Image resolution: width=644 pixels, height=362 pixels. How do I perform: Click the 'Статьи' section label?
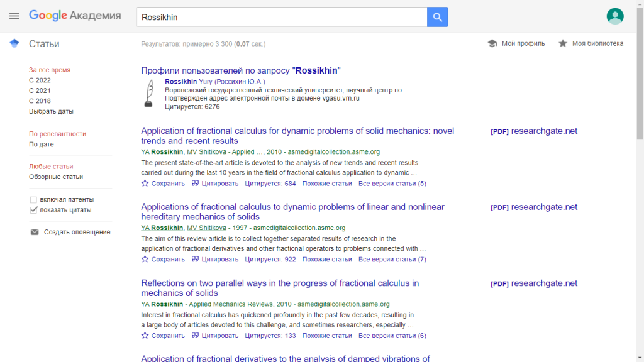(x=44, y=44)
